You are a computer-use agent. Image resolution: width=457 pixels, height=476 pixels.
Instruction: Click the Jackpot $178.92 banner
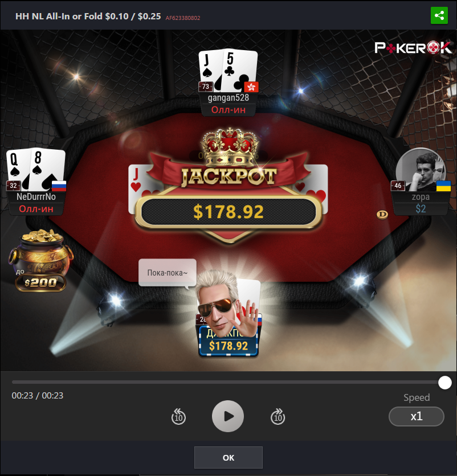[x=228, y=212]
